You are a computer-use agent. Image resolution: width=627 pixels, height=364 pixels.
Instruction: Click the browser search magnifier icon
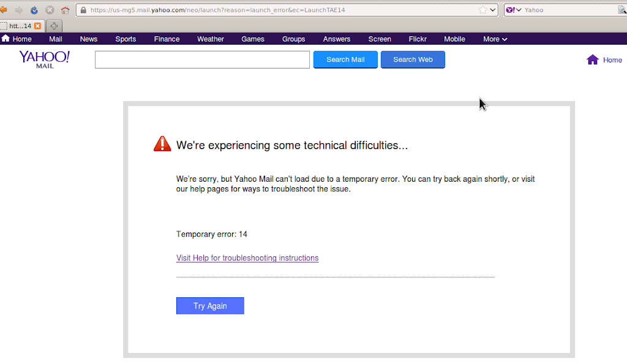click(x=622, y=10)
